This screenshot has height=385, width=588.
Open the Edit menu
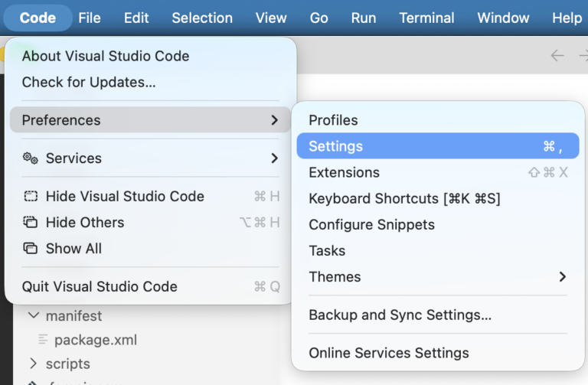point(136,18)
